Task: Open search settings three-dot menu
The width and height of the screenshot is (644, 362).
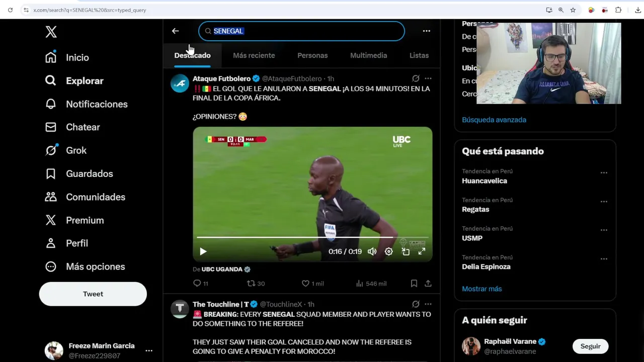Action: (426, 31)
